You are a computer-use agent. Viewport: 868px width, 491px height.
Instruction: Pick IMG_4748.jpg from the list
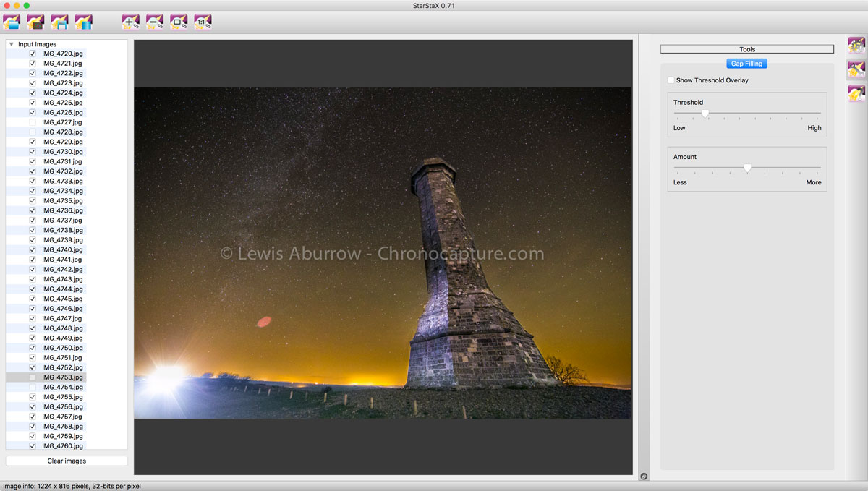pyautogui.click(x=62, y=328)
